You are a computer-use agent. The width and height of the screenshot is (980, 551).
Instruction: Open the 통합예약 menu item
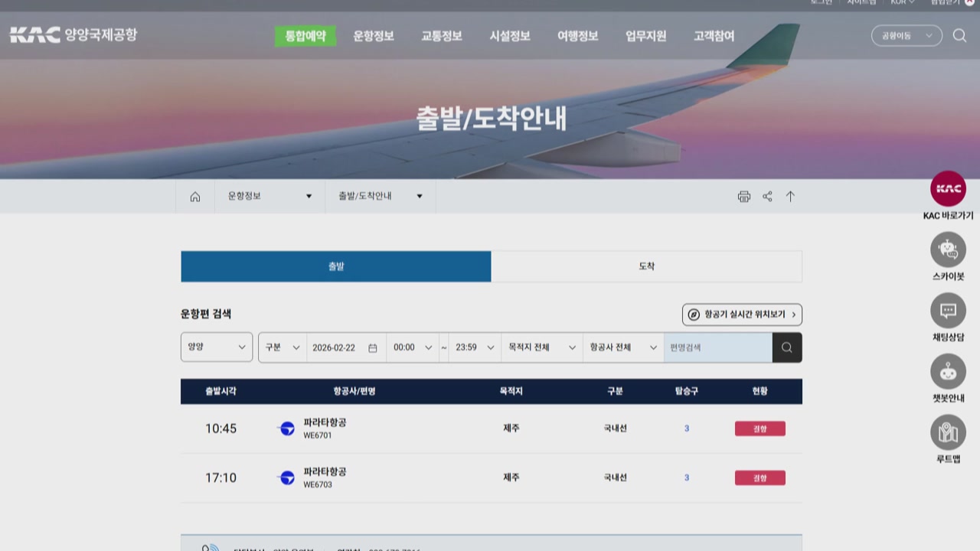tap(305, 36)
